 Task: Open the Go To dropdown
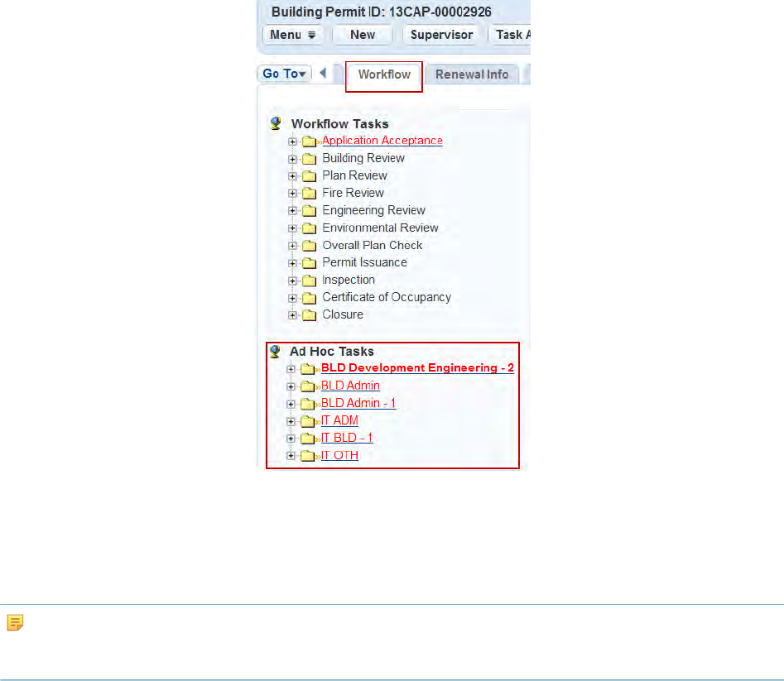284,74
